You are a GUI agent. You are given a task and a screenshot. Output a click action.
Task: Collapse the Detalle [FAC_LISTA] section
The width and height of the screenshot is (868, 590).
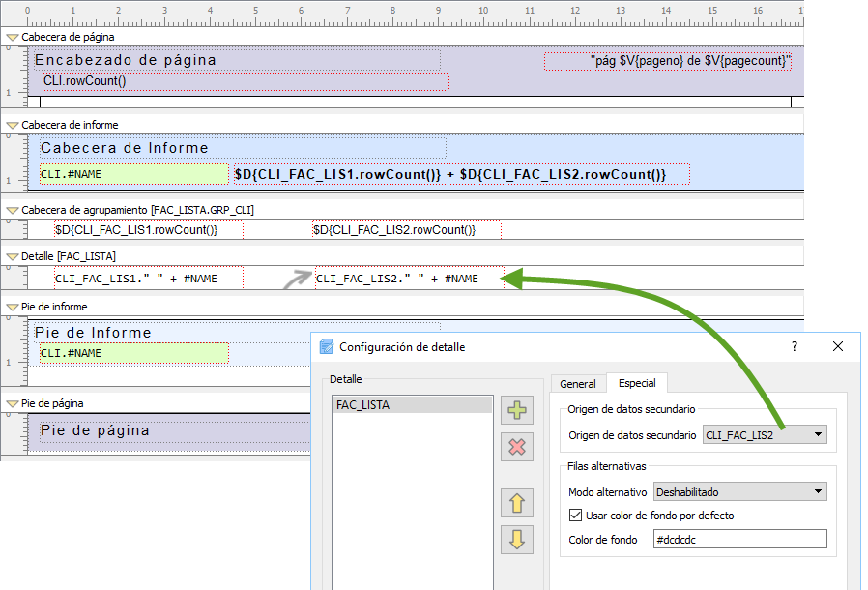(x=12, y=256)
